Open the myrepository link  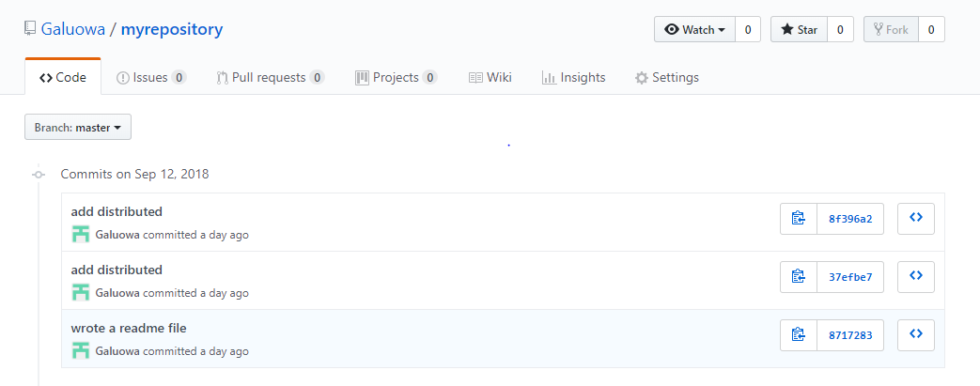pyautogui.click(x=172, y=29)
